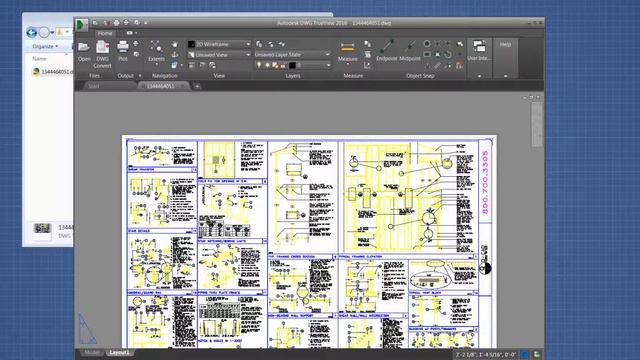Click Open icon in the quick access toolbar
640x360 pixels.
pyautogui.click(x=95, y=23)
